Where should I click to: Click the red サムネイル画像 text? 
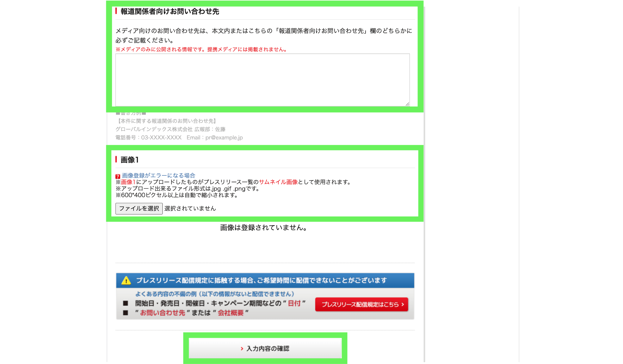pyautogui.click(x=278, y=182)
